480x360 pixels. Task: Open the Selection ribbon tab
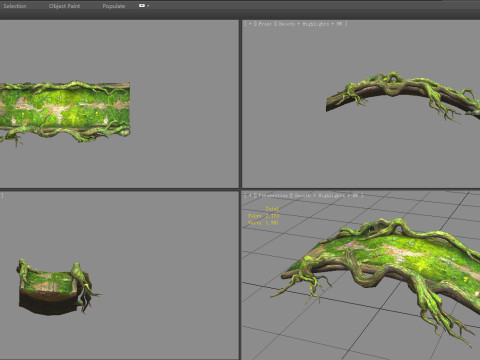tap(15, 6)
